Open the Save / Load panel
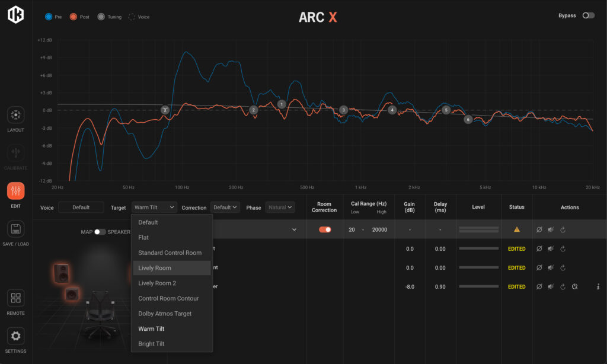The image size is (607, 364). [x=16, y=231]
